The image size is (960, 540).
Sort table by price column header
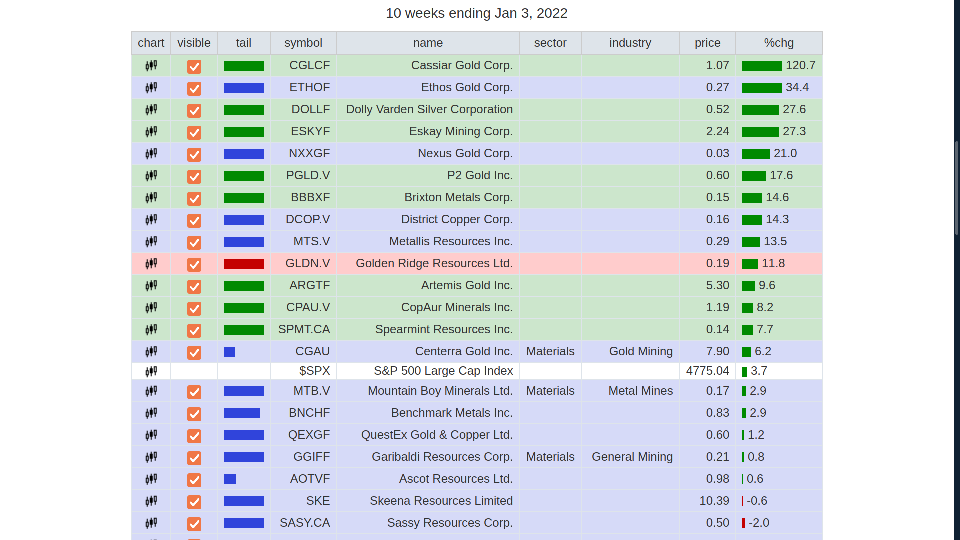pos(707,43)
